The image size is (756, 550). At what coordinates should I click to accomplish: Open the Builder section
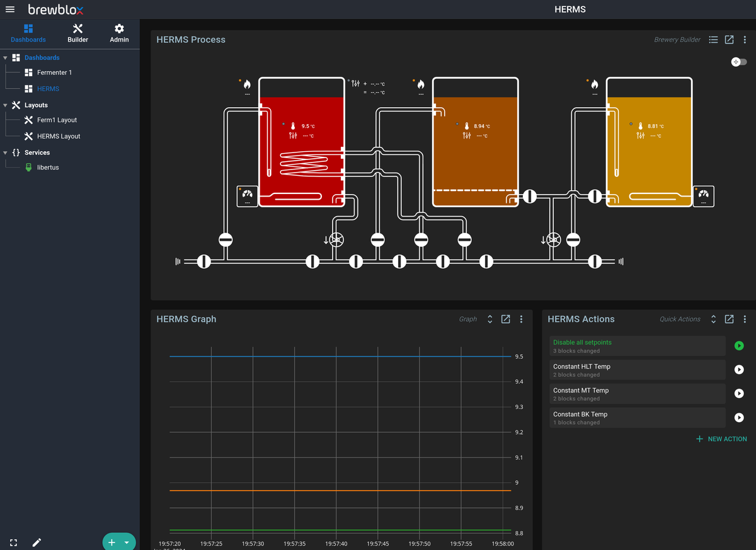77,33
